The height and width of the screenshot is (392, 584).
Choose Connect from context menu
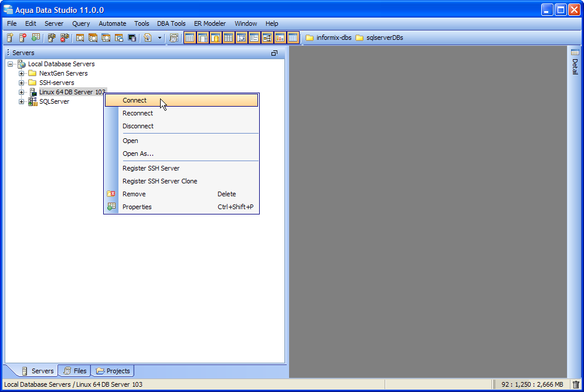pos(181,100)
